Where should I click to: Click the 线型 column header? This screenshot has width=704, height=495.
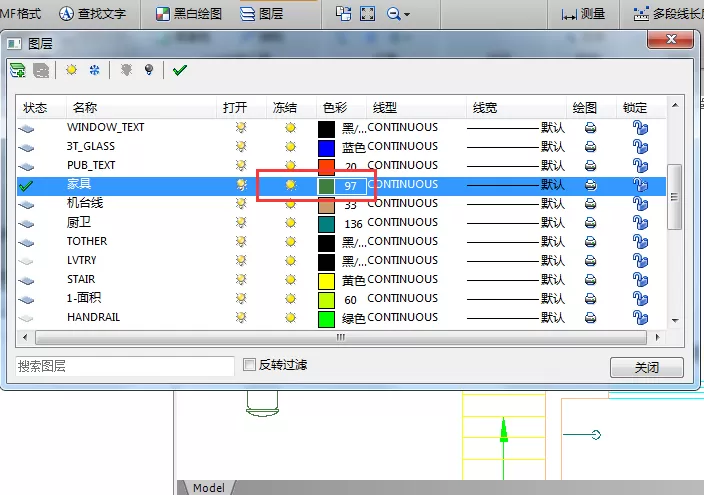pos(416,108)
